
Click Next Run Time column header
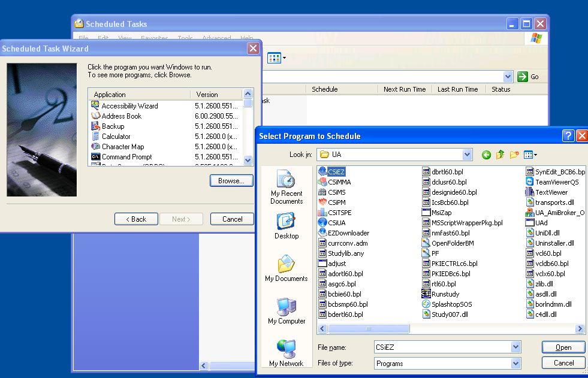(405, 89)
